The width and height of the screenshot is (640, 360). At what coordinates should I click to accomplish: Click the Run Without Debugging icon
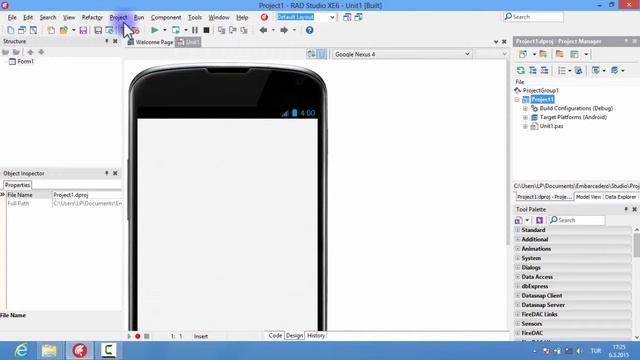tap(176, 30)
